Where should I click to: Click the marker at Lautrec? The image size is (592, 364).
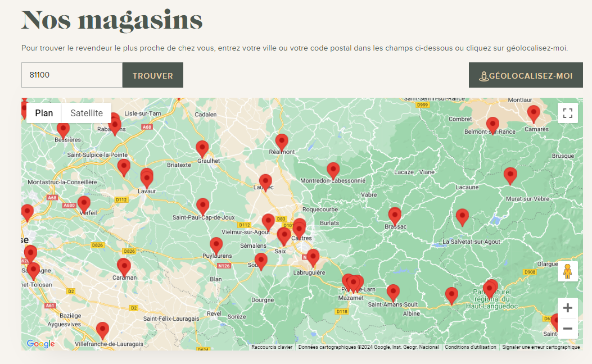[265, 183]
